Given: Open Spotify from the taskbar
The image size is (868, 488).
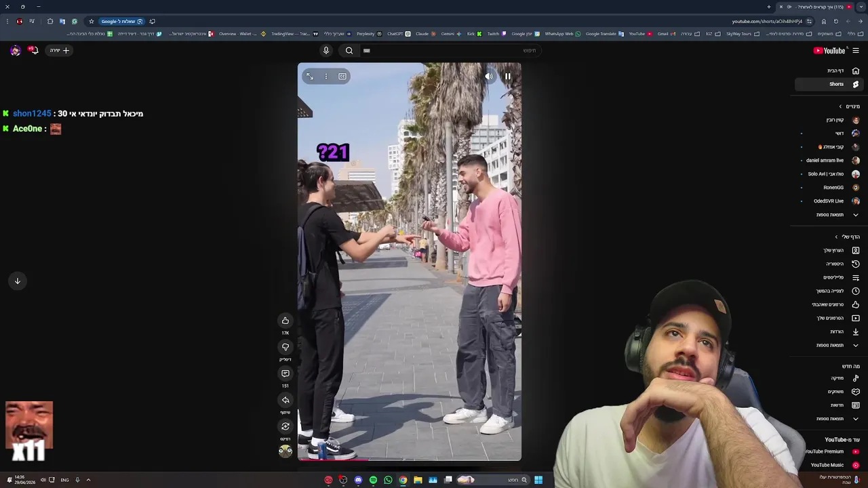Looking at the screenshot, I should 373,480.
